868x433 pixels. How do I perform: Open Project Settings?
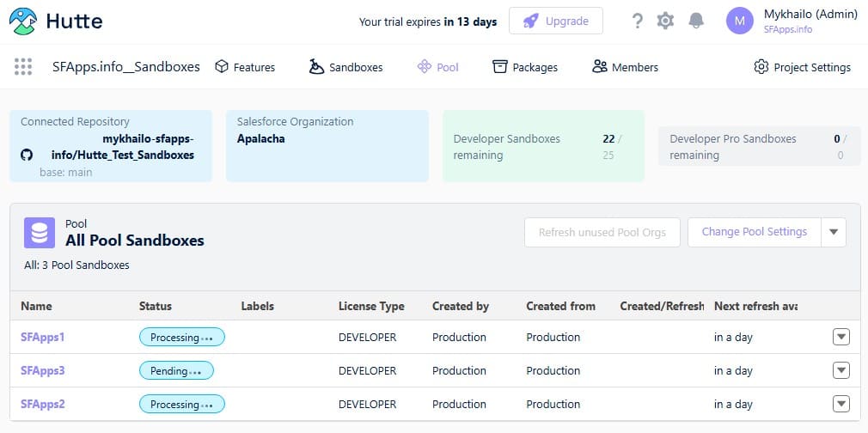(802, 67)
